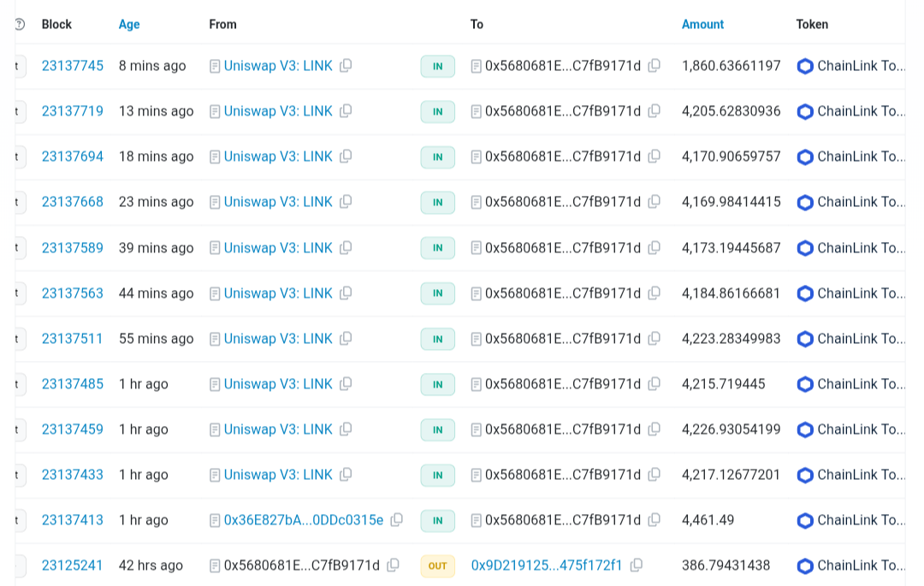Copy To address in block 23137485 row
This screenshot has height=586, width=924.
pyautogui.click(x=654, y=384)
